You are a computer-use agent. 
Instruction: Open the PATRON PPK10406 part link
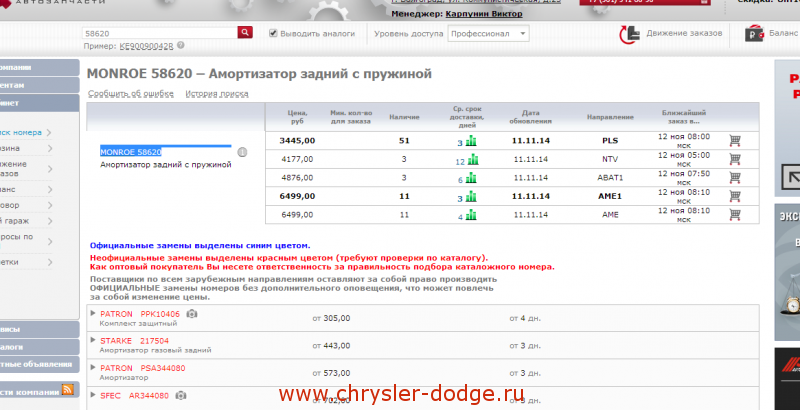pyautogui.click(x=140, y=314)
